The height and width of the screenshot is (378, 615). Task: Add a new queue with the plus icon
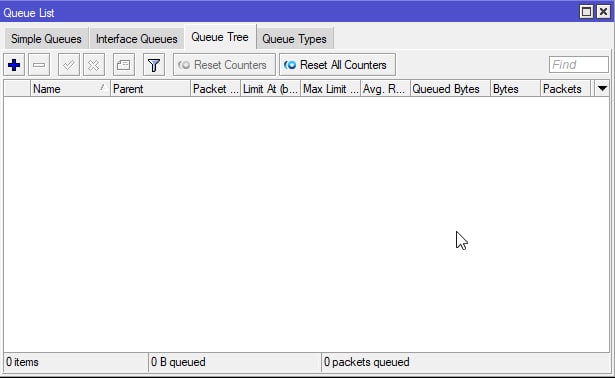pyautogui.click(x=14, y=65)
